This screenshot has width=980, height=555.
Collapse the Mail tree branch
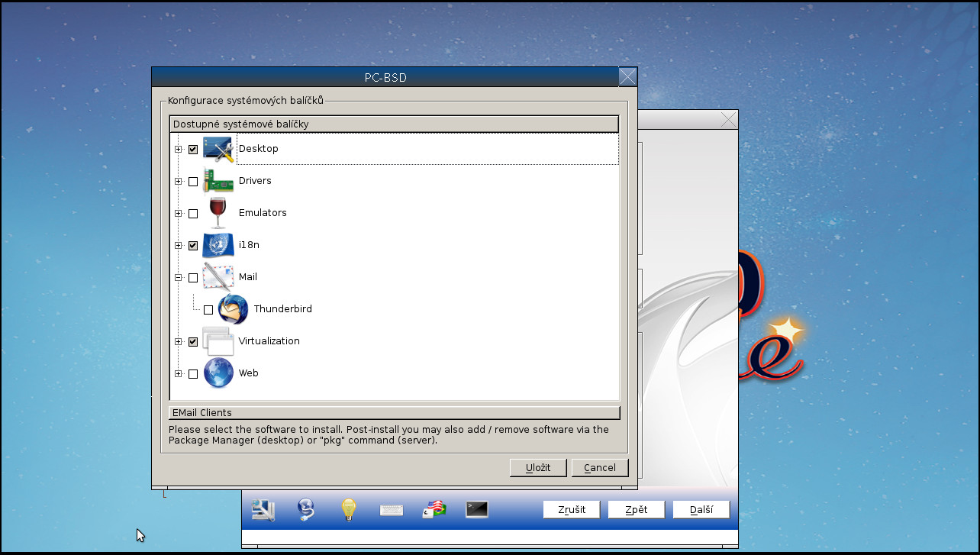179,277
